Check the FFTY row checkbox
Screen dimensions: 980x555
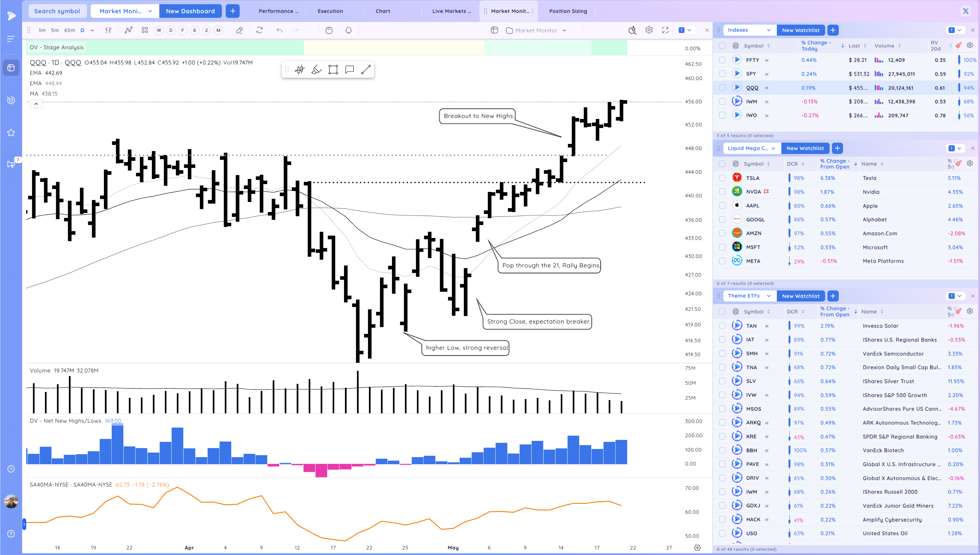(x=722, y=60)
